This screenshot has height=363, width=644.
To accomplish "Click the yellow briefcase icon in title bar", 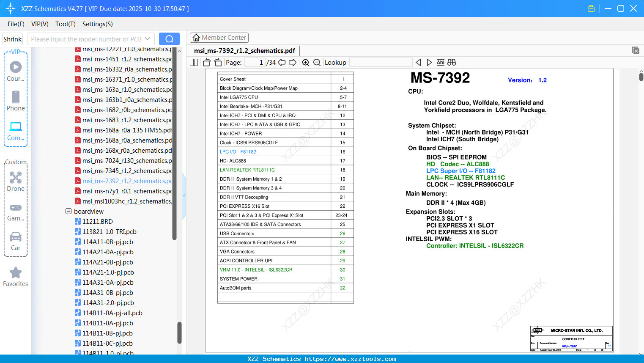I will [591, 8].
